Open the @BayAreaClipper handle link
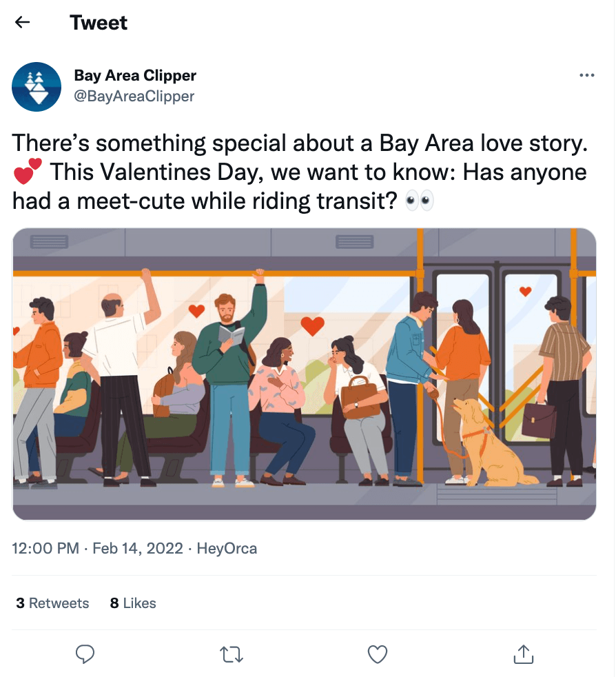The image size is (616, 677). (x=134, y=96)
